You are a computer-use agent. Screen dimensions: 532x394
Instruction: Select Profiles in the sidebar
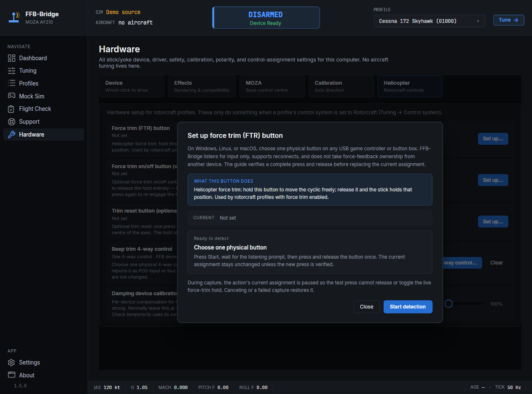pos(44,83)
